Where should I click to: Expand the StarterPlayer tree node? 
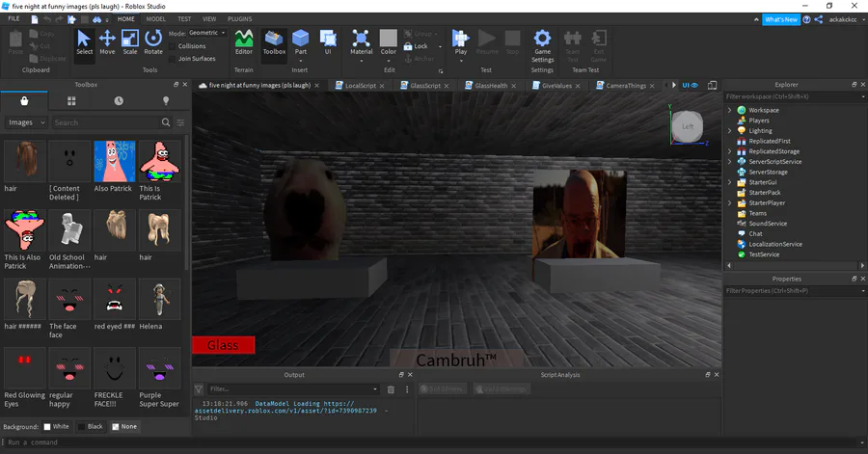click(x=730, y=203)
